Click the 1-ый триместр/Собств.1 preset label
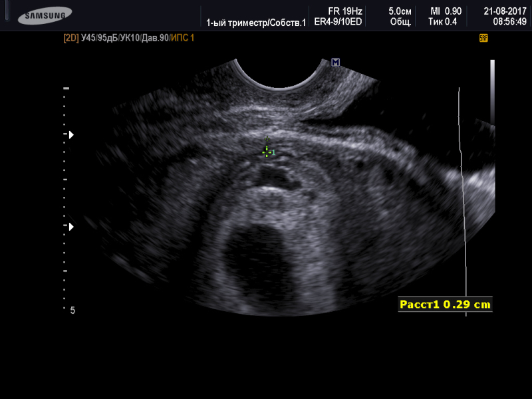The height and width of the screenshot is (399, 532). (x=256, y=23)
